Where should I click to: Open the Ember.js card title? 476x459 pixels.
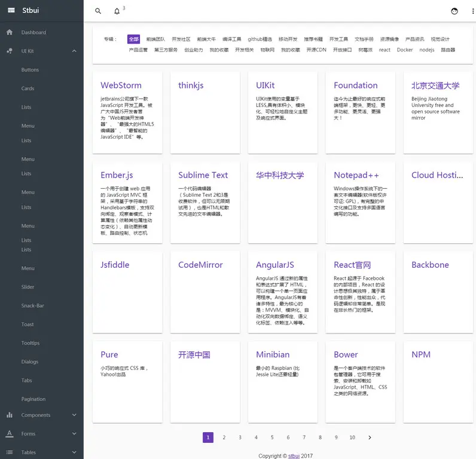tap(117, 175)
